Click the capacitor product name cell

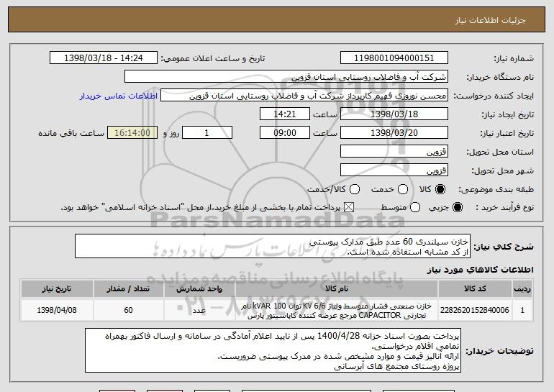pyautogui.click(x=337, y=310)
